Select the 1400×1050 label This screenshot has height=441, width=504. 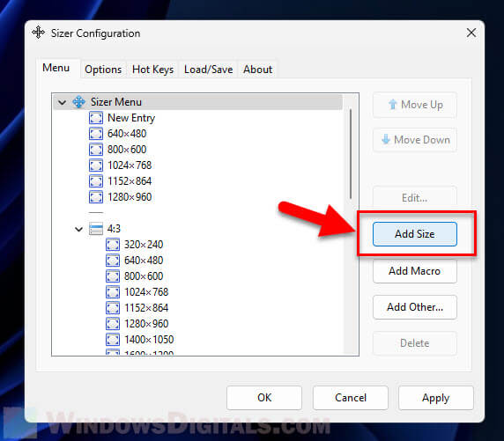[x=149, y=340]
